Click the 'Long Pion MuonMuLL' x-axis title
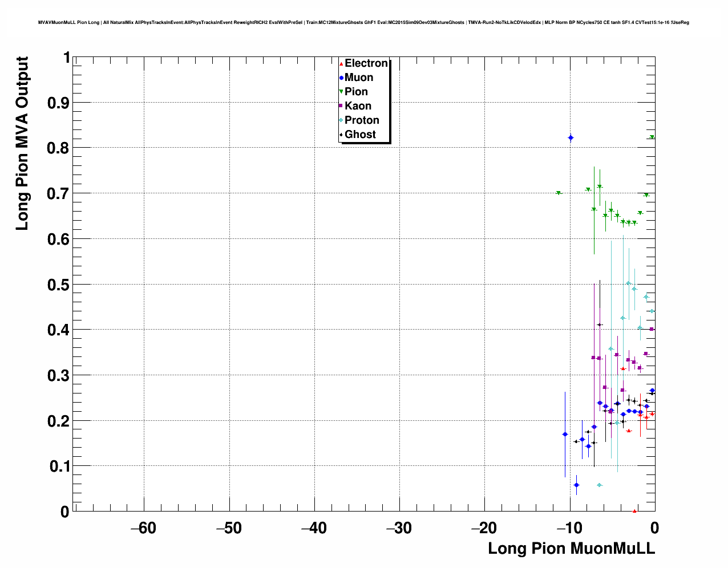The image size is (728, 568). pos(571,549)
